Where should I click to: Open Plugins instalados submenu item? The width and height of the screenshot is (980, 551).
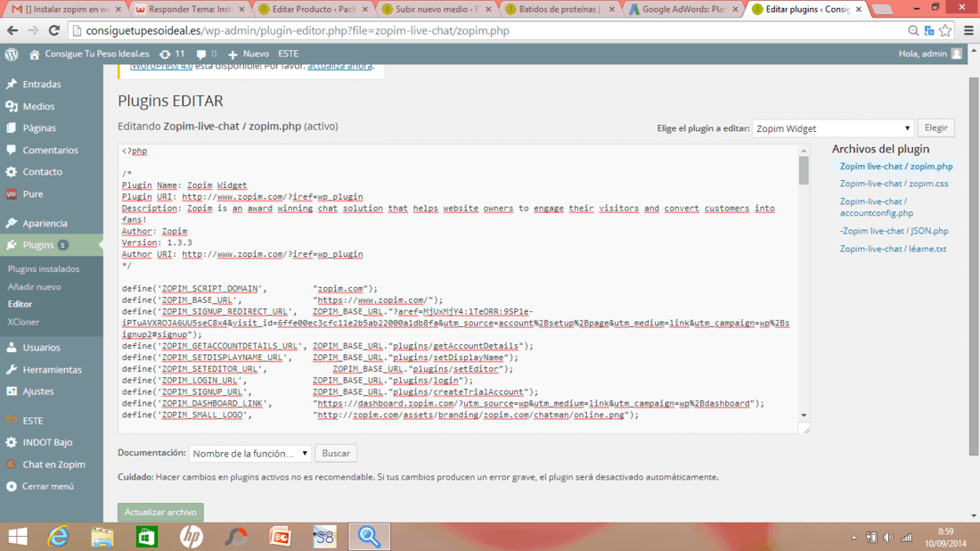pos(44,269)
